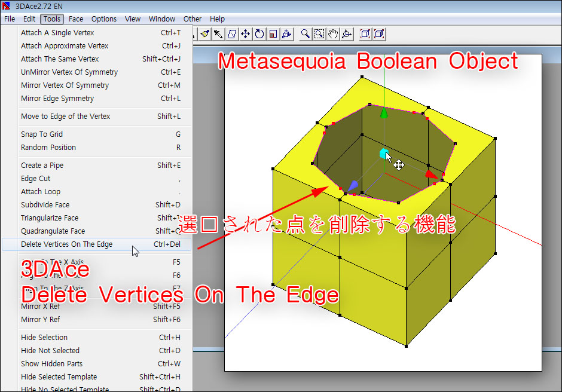Choose Move to Edge of the Vertex

pyautogui.click(x=96, y=117)
